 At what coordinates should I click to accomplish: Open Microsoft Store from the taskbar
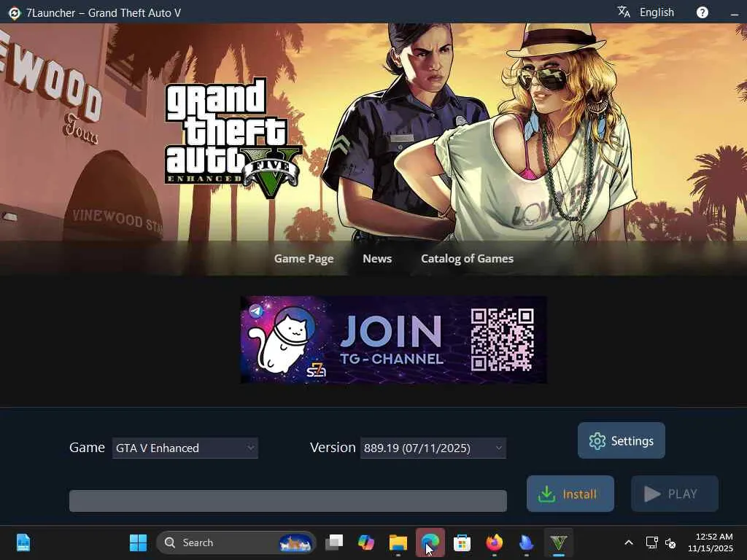[462, 542]
